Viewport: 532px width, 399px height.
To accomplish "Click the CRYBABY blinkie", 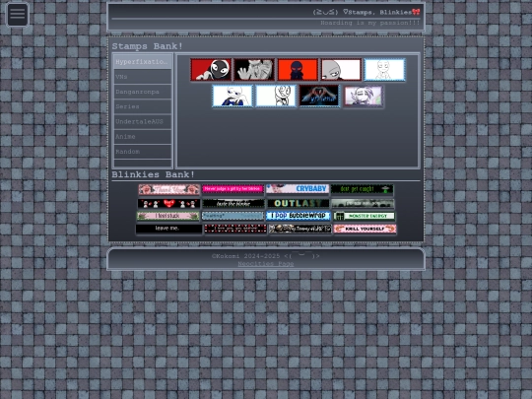I will click(298, 188).
